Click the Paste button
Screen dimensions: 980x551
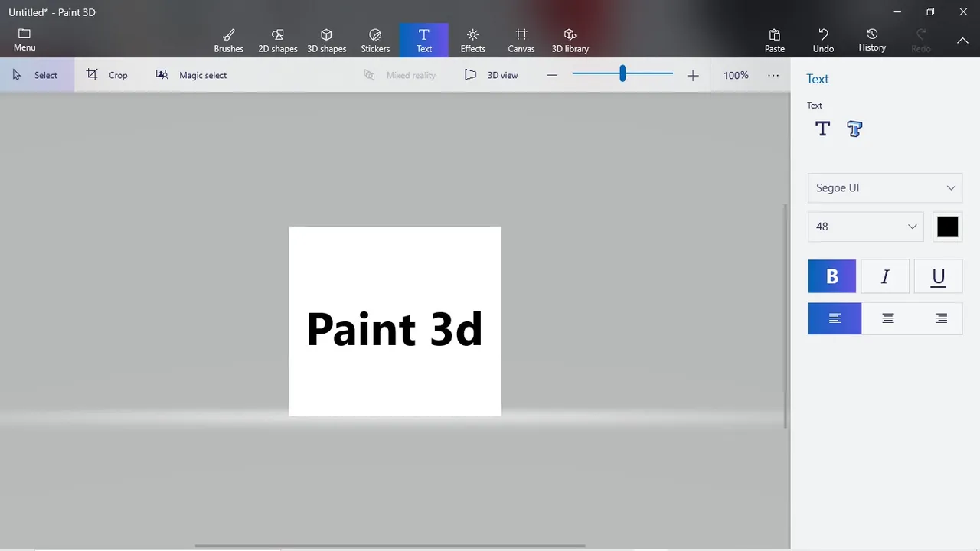[775, 41]
